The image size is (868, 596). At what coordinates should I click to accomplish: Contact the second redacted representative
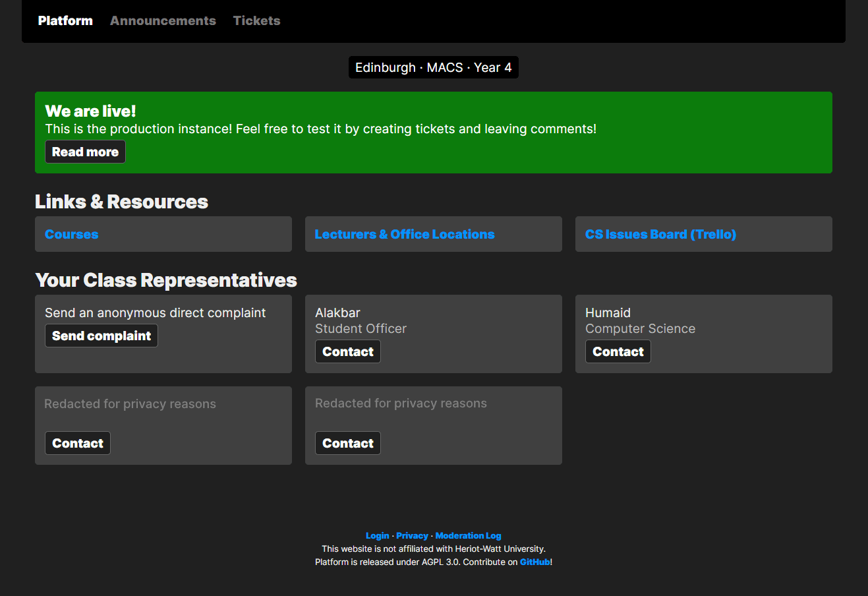click(x=348, y=443)
